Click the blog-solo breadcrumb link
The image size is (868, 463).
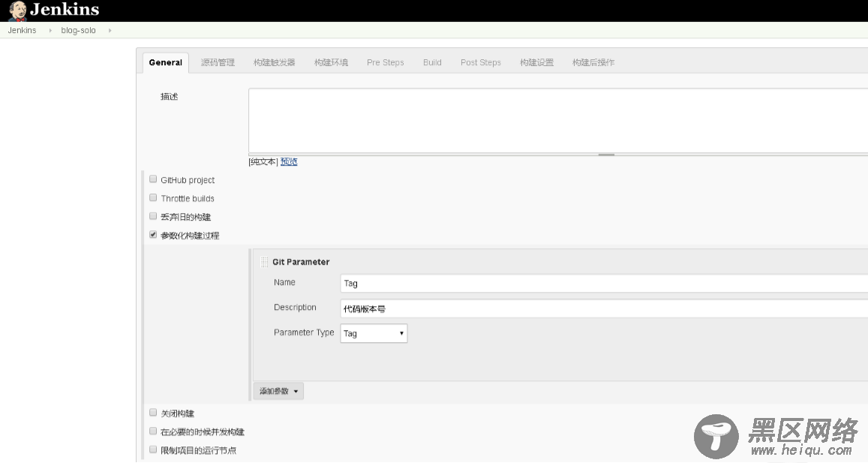78,31
